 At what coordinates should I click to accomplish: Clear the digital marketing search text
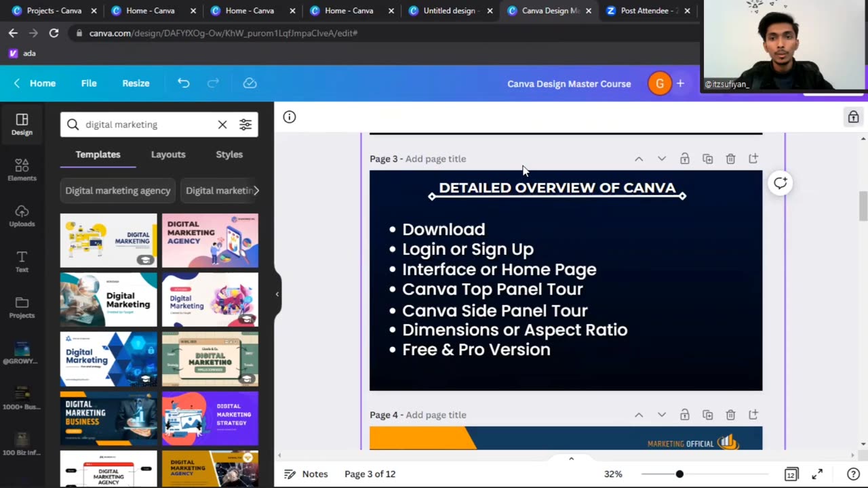(222, 125)
